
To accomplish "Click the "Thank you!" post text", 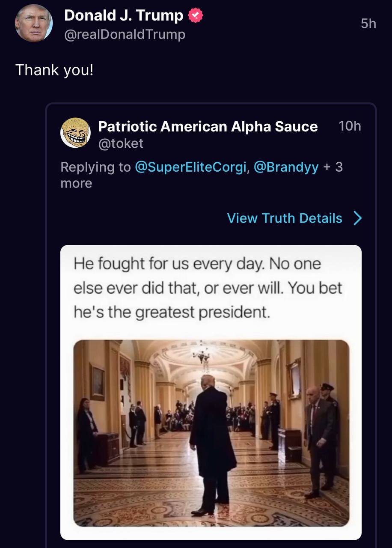I will (54, 70).
